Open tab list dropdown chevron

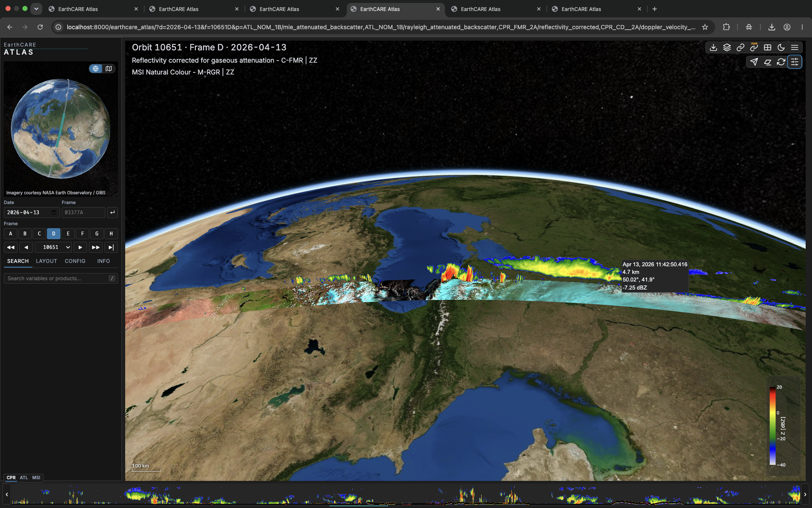point(36,9)
